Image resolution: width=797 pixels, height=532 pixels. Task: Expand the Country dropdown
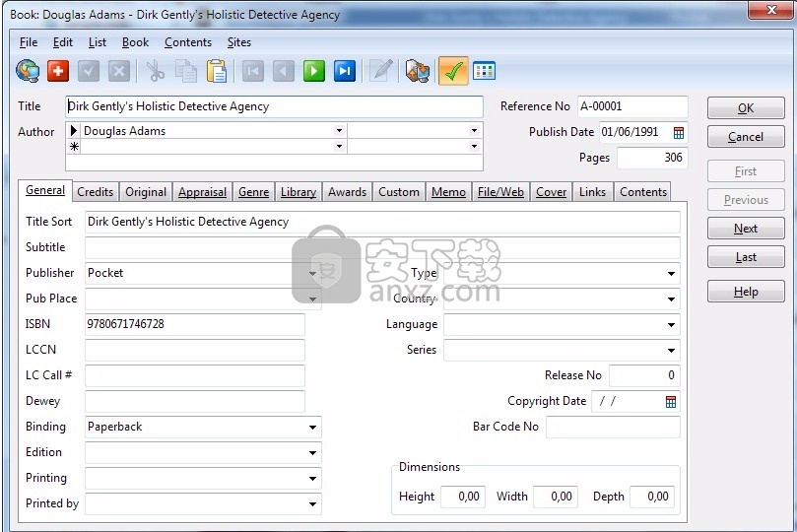pyautogui.click(x=671, y=299)
